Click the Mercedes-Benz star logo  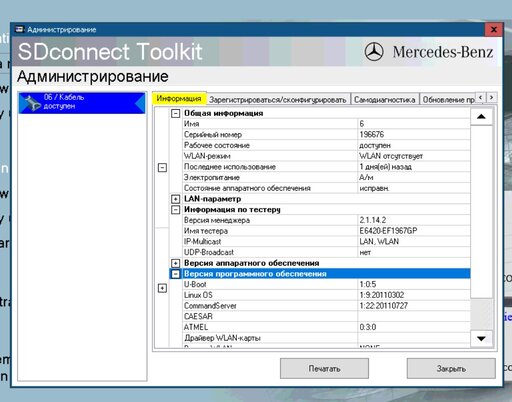click(x=374, y=52)
